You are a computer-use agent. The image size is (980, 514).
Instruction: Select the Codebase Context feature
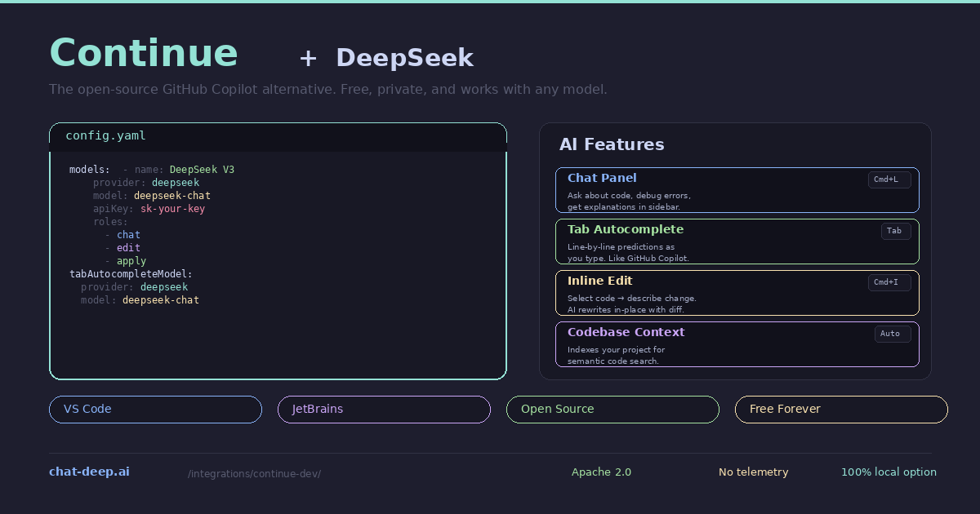click(737, 343)
